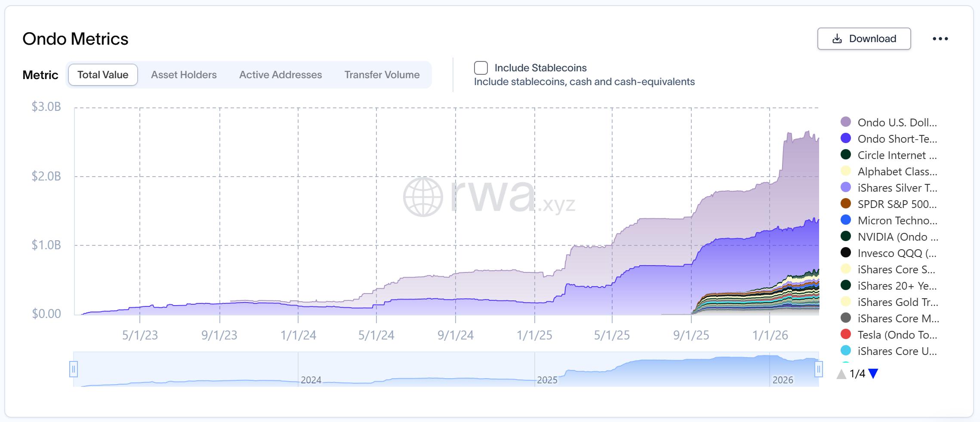Enable the Include Stablecoins checkbox

(x=481, y=68)
